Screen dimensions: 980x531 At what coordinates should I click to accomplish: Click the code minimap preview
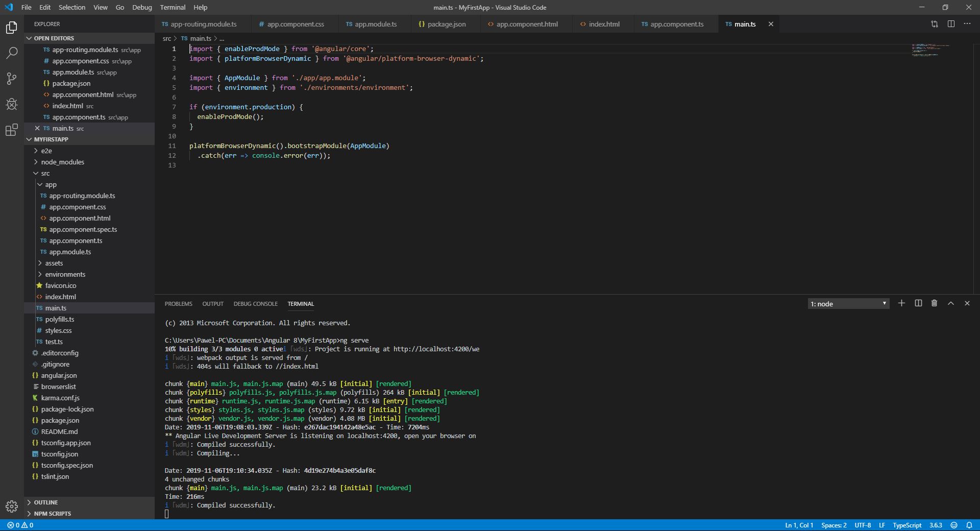930,50
